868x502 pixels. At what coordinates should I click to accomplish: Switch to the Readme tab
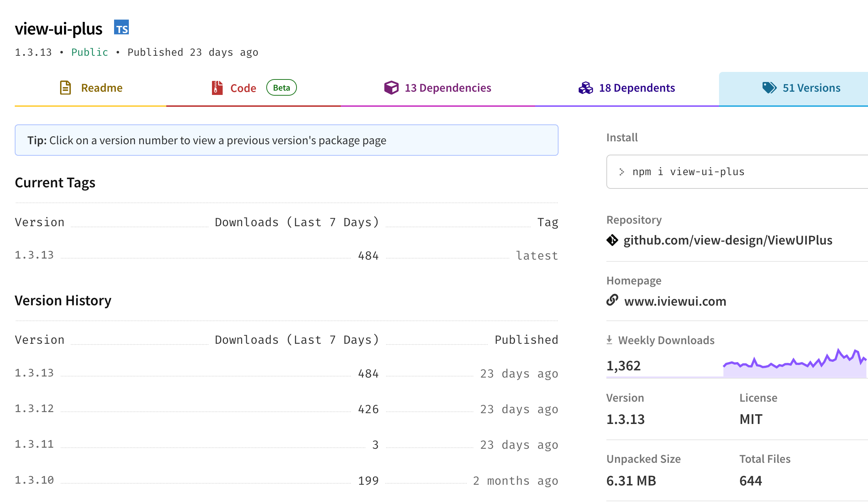[101, 87]
